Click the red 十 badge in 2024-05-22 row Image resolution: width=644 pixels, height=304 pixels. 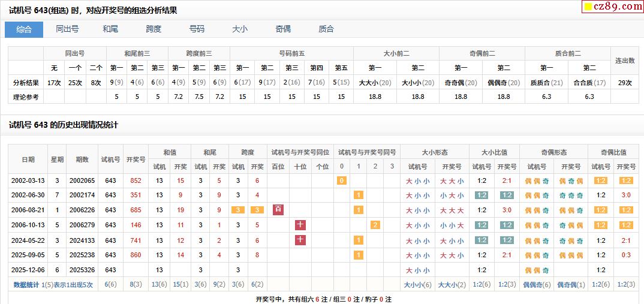click(300, 240)
